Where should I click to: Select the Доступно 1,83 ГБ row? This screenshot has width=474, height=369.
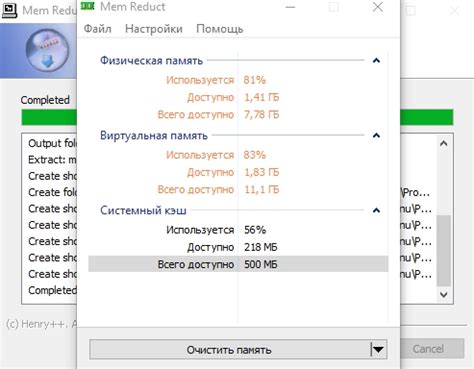(238, 172)
